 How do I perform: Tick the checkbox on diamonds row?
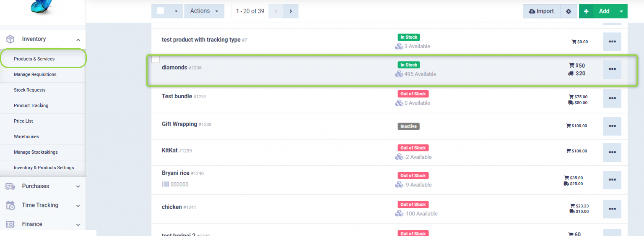coord(156,59)
